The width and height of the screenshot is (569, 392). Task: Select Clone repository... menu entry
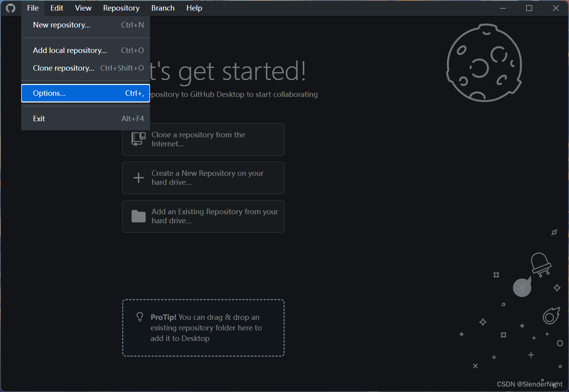86,68
